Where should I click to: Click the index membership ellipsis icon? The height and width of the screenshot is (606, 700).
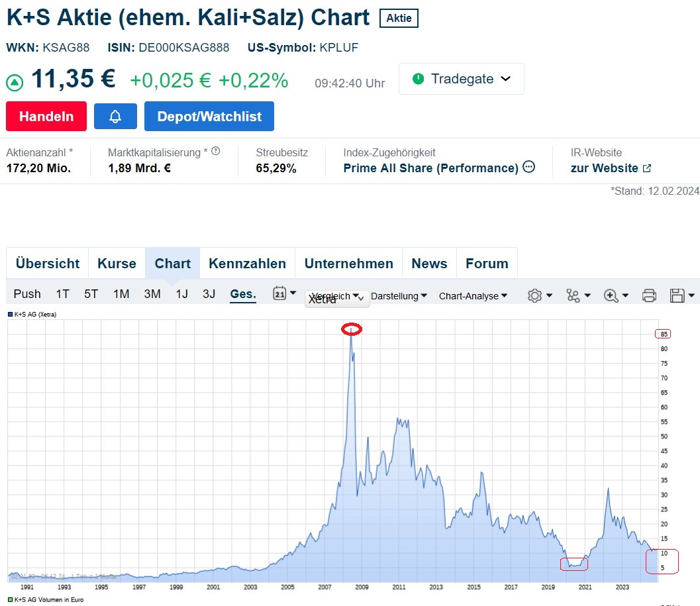click(x=528, y=168)
